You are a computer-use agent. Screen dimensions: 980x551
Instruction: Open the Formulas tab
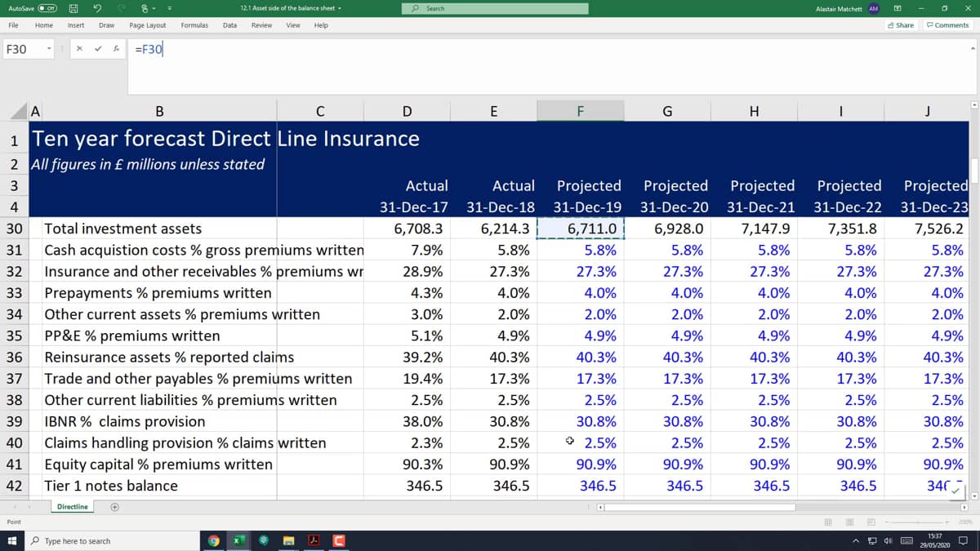(194, 25)
